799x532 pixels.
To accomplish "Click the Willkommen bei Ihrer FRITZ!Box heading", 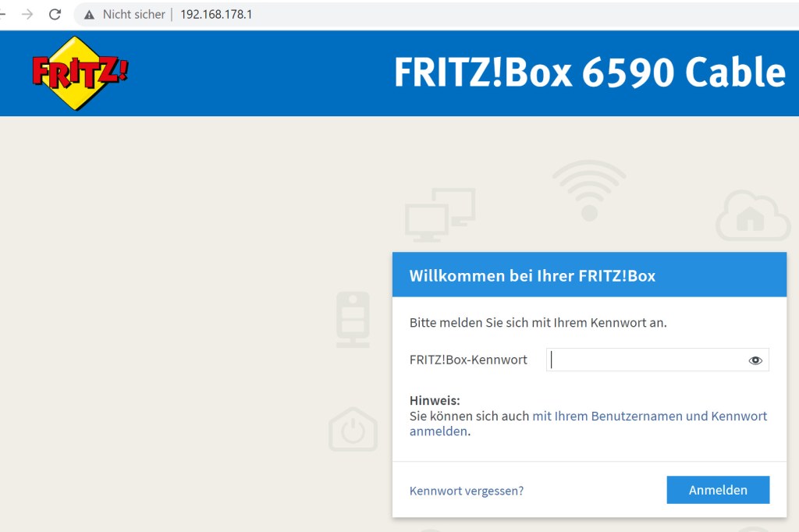I will click(x=532, y=275).
